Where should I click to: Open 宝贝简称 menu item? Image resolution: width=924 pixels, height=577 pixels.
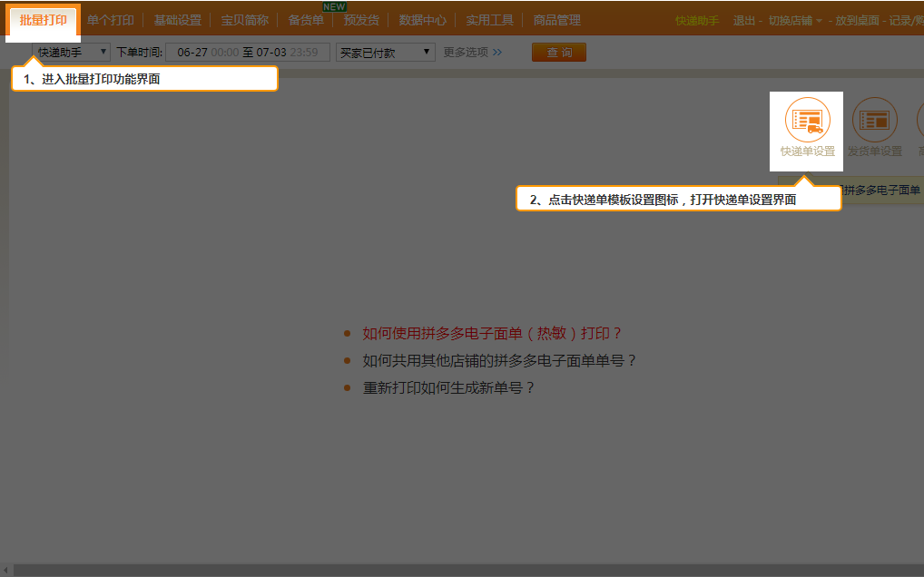click(x=245, y=20)
